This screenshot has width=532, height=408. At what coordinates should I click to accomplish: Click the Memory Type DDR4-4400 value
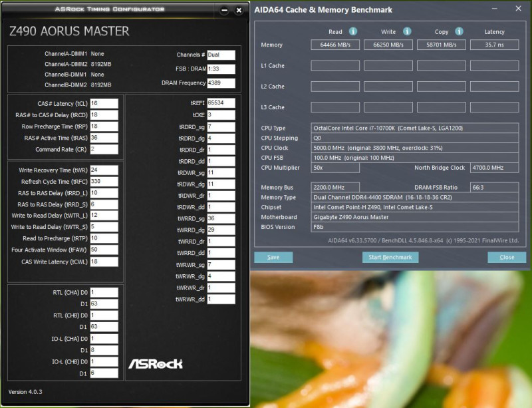[414, 198]
